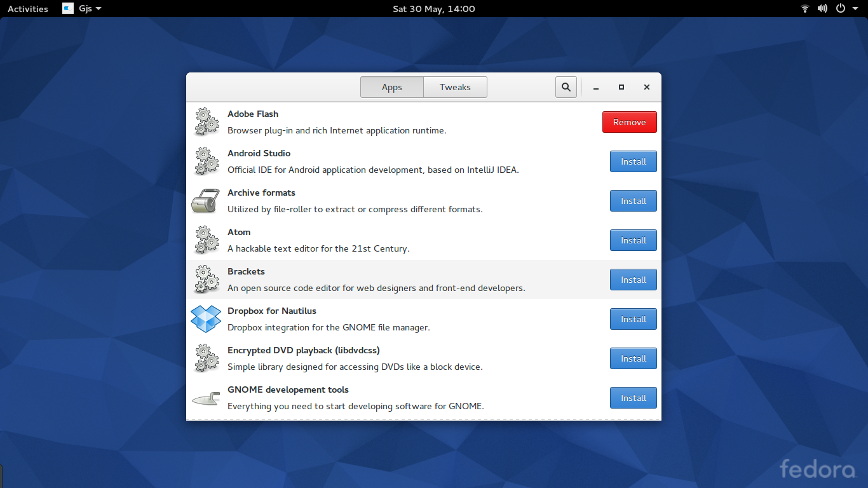
Task: Expand the system menu arrow at top right
Action: point(854,9)
